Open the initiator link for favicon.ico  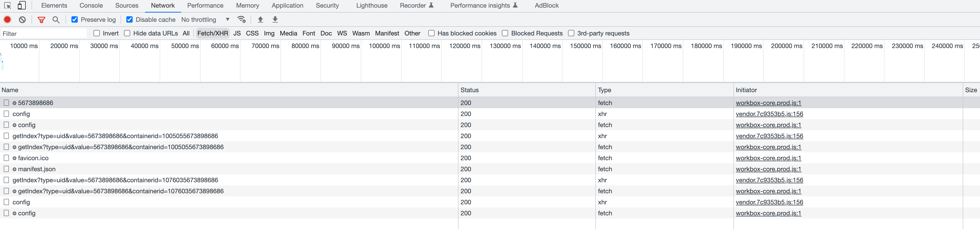coord(768,158)
